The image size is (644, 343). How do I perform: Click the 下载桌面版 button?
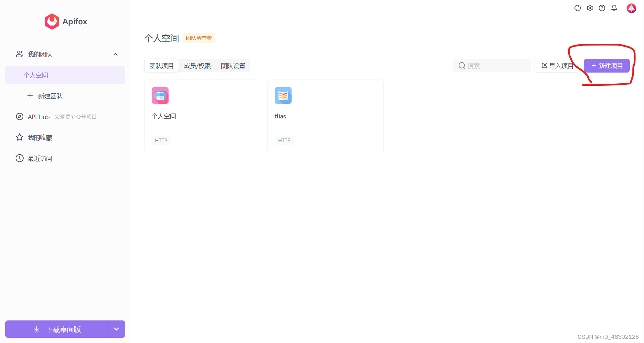(56, 329)
